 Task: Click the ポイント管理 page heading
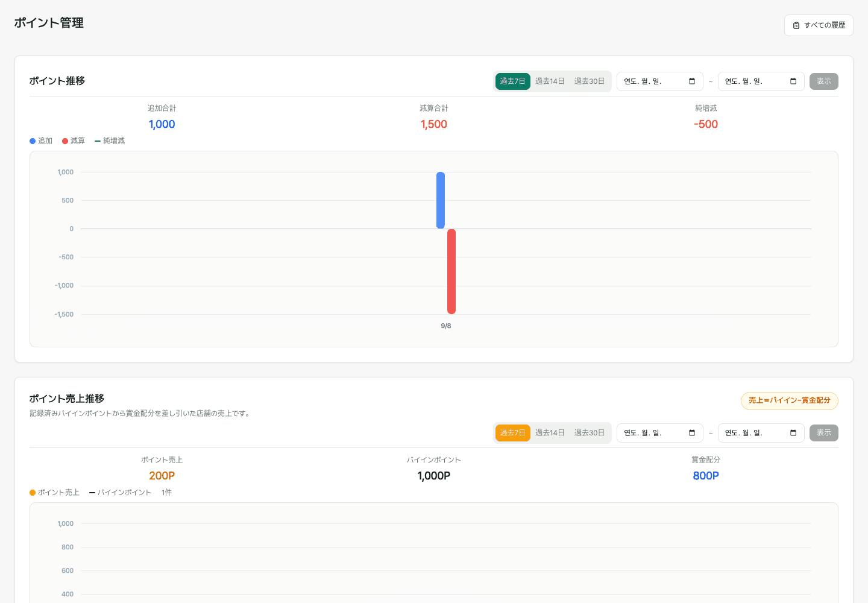(x=49, y=23)
